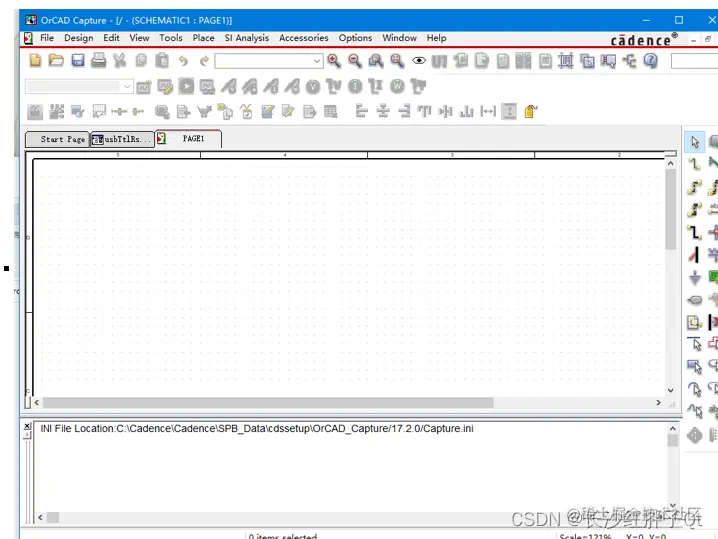Open the Design menu

(x=78, y=38)
